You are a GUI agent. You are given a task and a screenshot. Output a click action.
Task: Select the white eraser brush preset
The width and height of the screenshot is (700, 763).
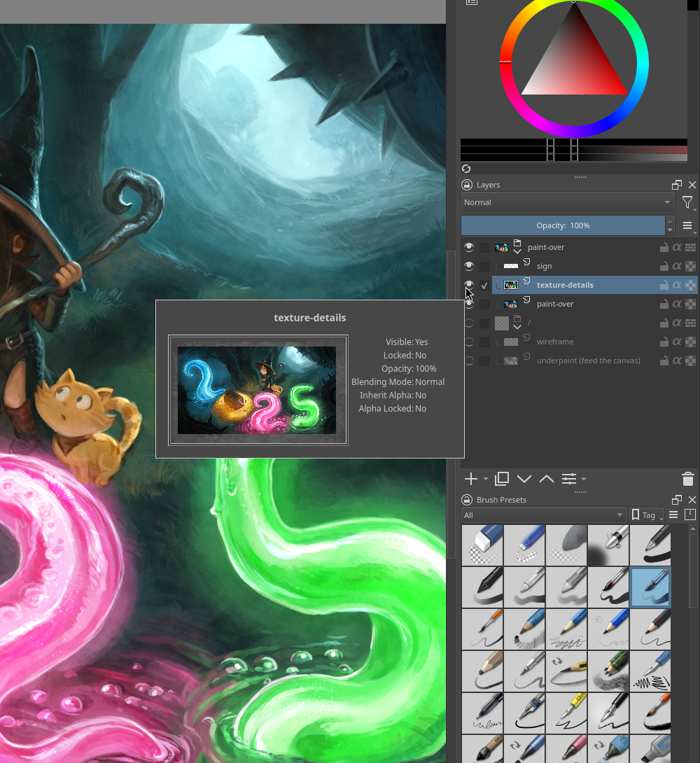[482, 545]
